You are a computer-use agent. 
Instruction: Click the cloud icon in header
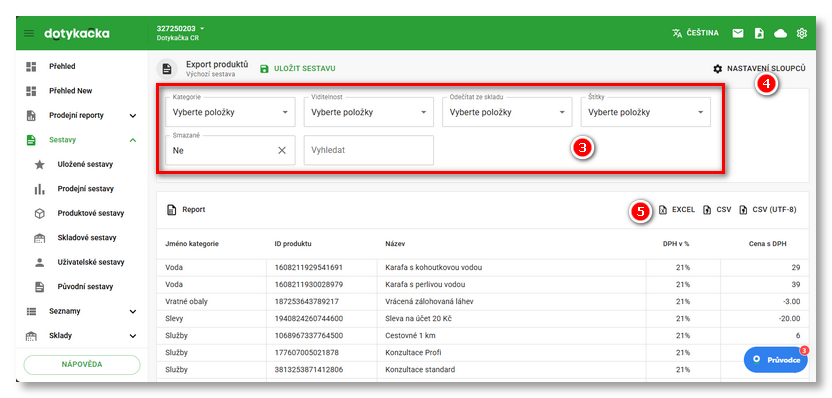[781, 33]
